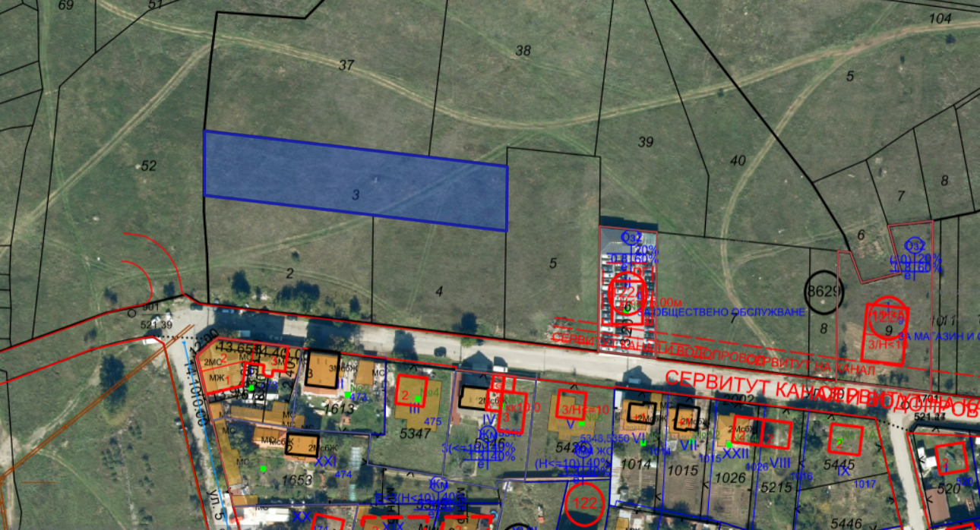Click the black circle labeled 8629

coord(823,291)
